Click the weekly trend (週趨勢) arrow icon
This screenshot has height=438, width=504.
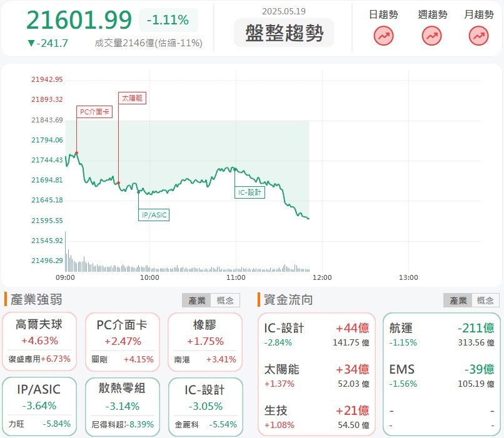tap(431, 36)
